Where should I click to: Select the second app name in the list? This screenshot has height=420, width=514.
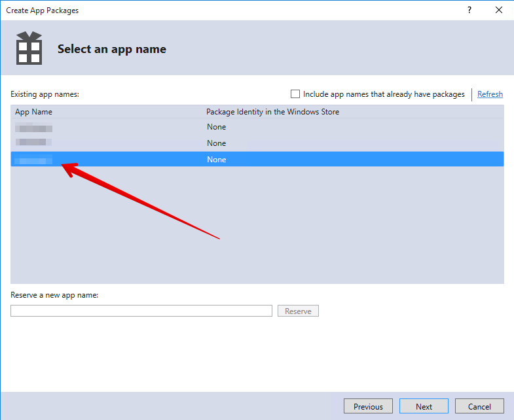pyautogui.click(x=34, y=143)
